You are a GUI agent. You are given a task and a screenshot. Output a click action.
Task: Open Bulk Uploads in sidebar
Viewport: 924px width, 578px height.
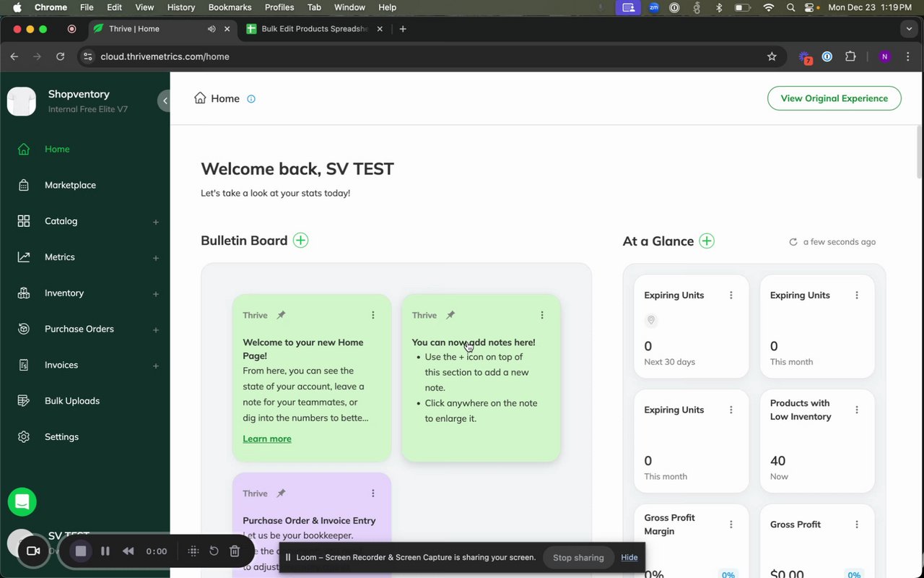point(71,401)
